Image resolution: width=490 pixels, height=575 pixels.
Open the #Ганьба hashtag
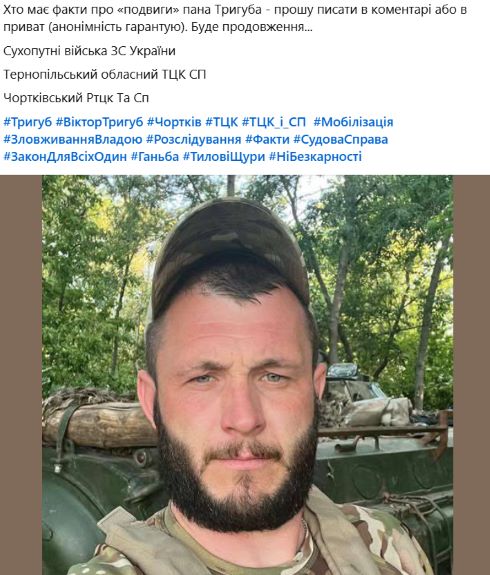click(x=155, y=157)
